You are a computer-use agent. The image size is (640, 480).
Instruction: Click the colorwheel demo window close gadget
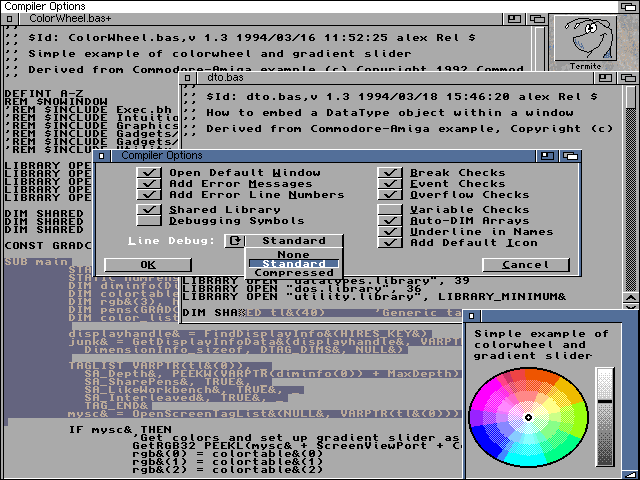coord(472,317)
